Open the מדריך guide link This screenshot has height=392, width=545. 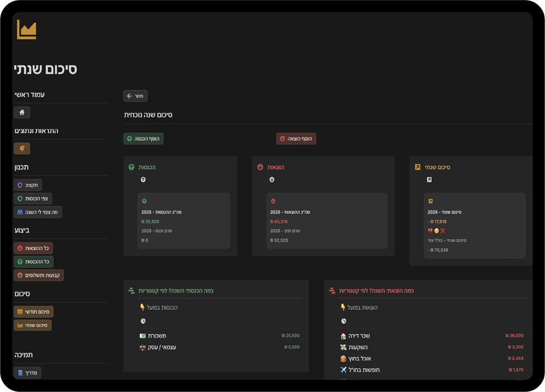pyautogui.click(x=27, y=373)
